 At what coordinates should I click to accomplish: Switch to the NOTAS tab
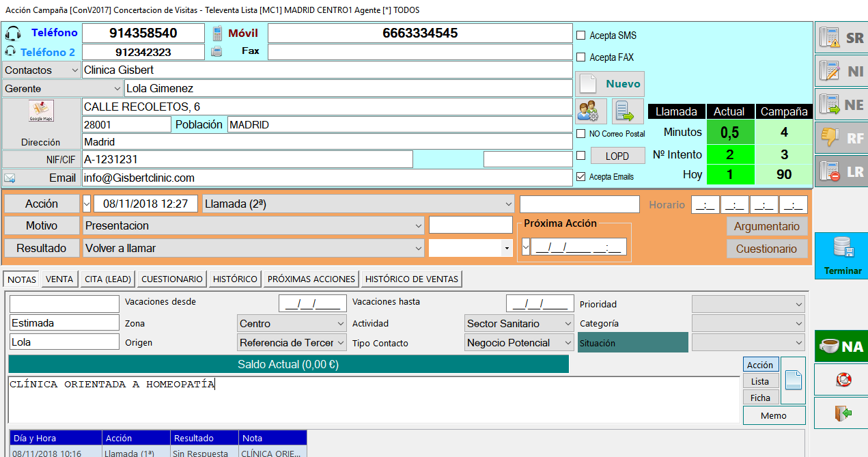22,279
